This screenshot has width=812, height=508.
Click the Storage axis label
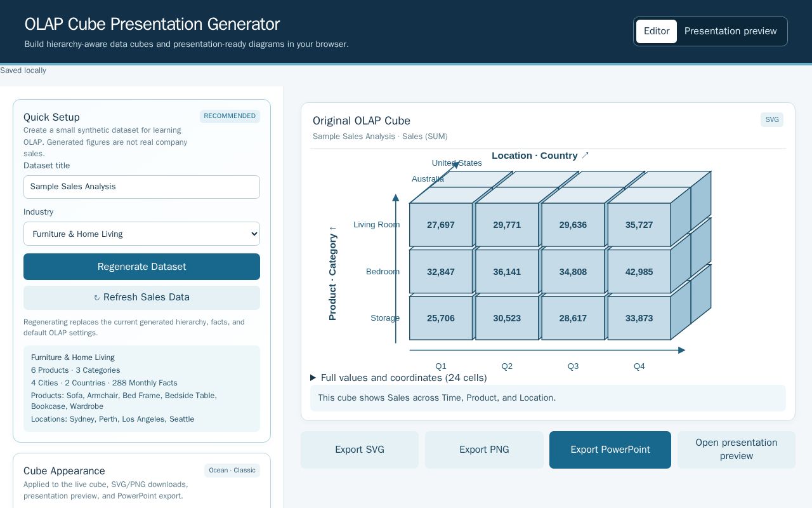385,318
